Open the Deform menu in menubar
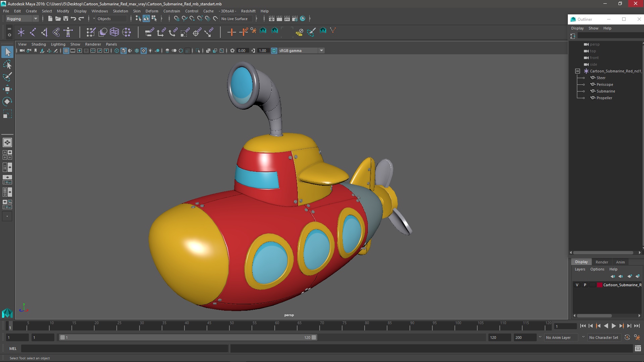644x362 pixels. coord(152,11)
